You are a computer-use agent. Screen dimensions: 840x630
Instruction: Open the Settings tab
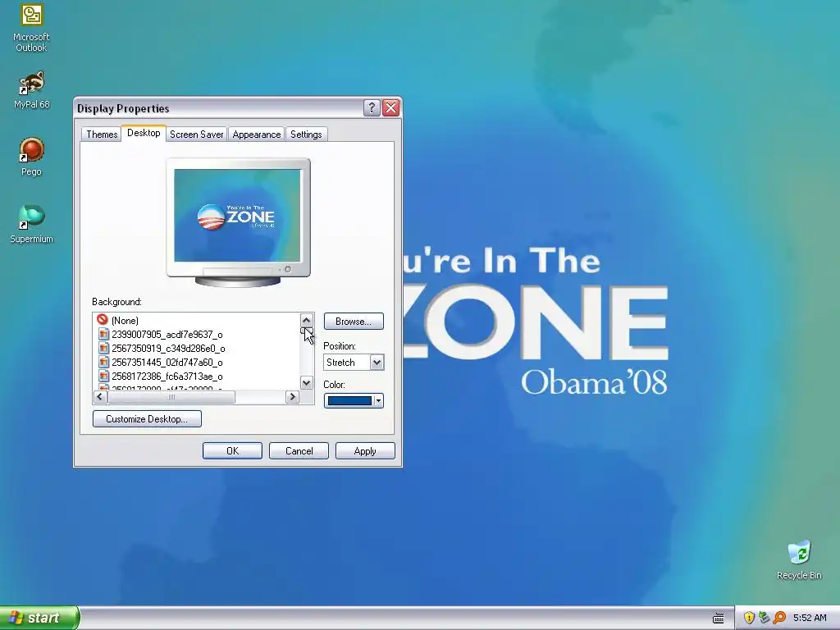(x=306, y=135)
